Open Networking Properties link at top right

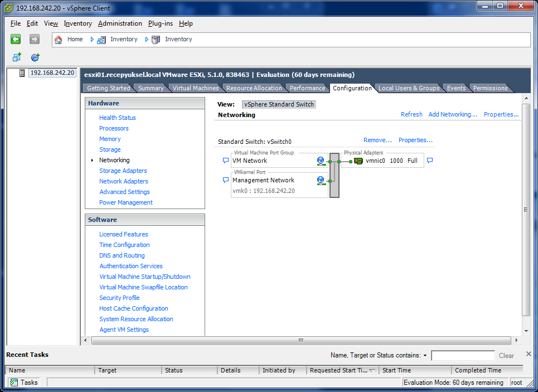(501, 114)
